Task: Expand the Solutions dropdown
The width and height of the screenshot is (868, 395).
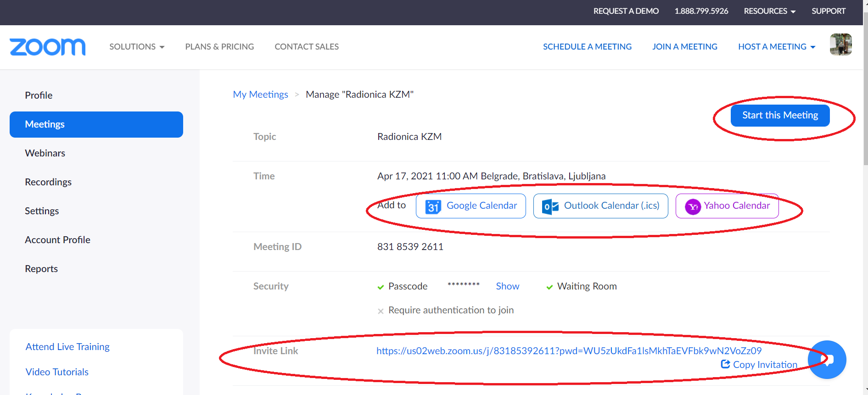Action: 137,47
